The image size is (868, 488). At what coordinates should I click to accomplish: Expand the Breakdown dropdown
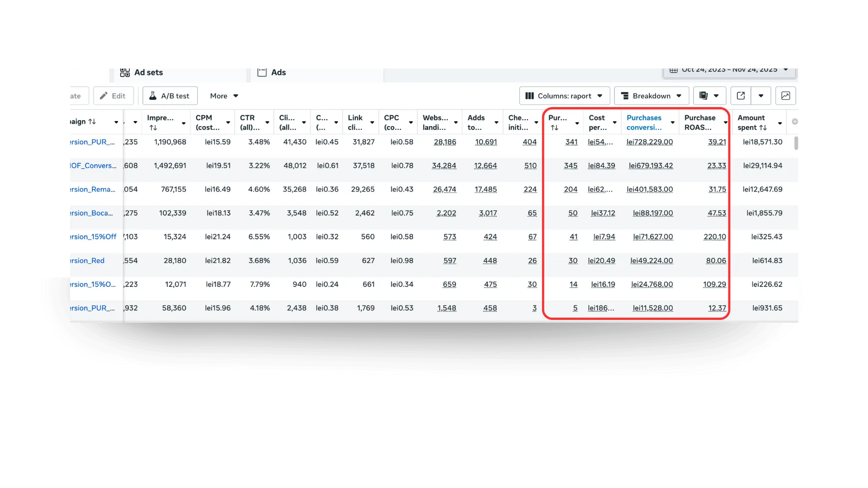click(651, 96)
